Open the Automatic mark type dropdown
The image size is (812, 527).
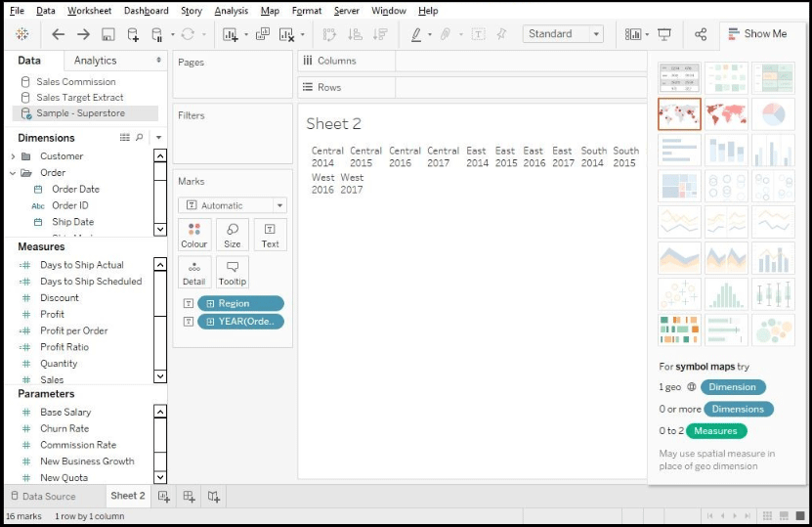pos(233,205)
